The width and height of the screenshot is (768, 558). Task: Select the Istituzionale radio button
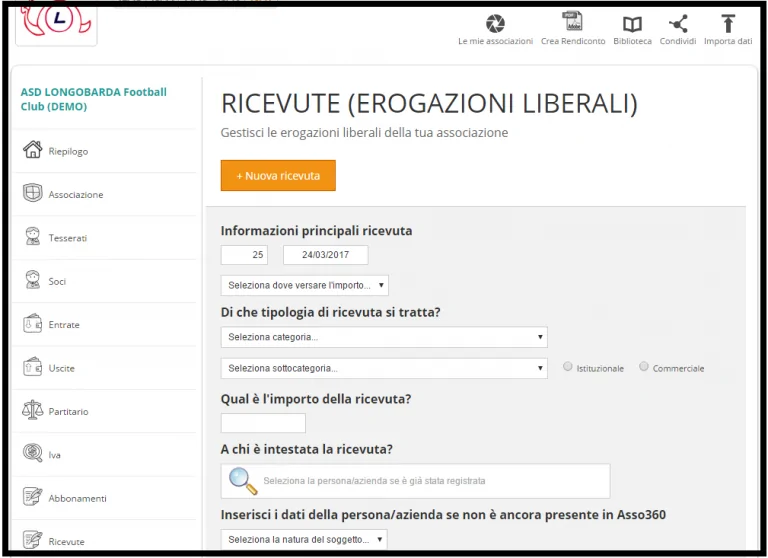coord(568,366)
